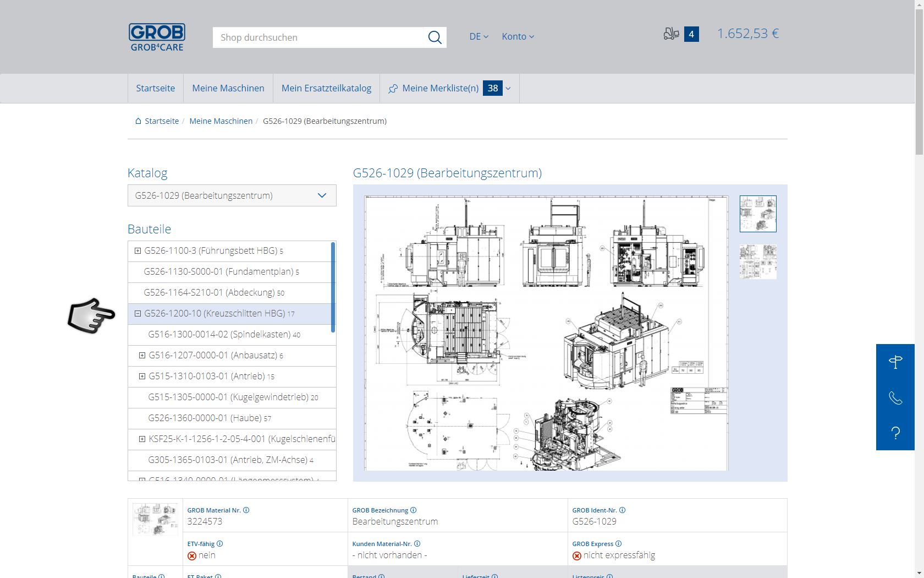Show info for Kunden Material-Nr.
The image size is (924, 578).
tap(417, 544)
